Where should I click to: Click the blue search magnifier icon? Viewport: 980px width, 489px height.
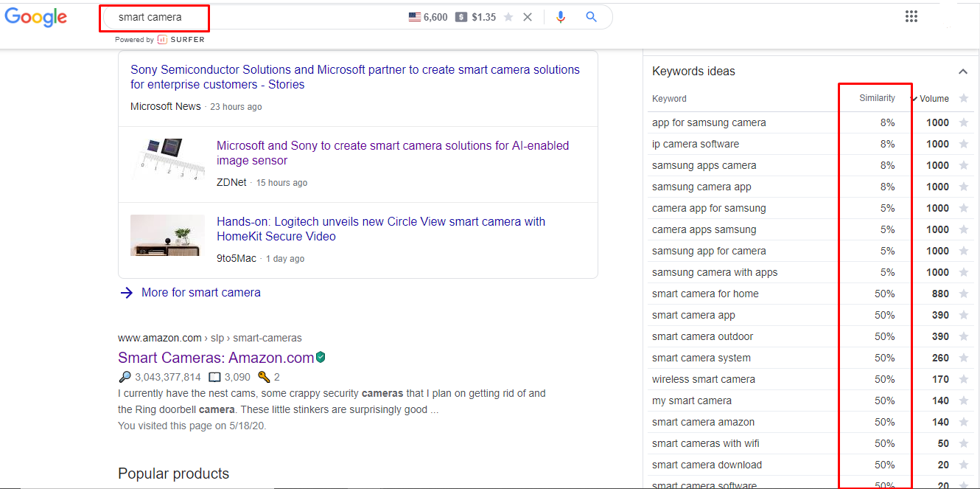(591, 17)
